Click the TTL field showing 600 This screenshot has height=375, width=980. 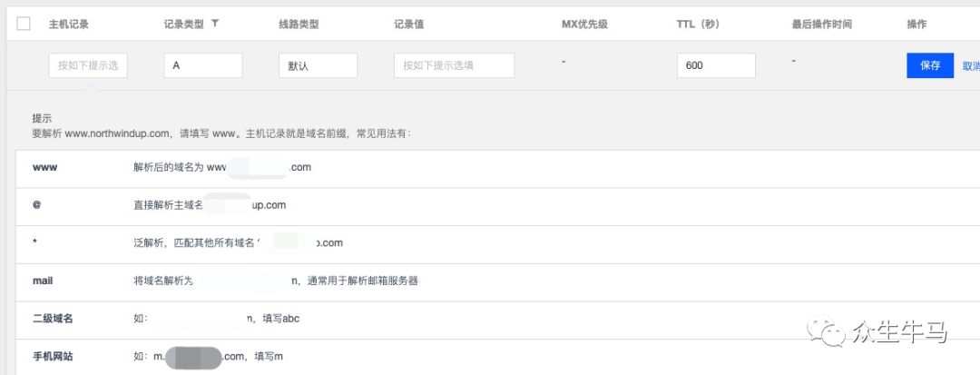[x=716, y=65]
